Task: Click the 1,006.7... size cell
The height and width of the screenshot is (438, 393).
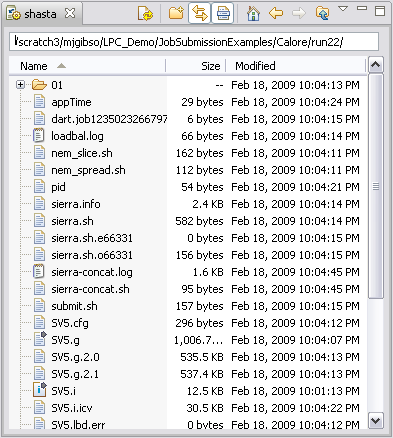Action: tap(198, 340)
